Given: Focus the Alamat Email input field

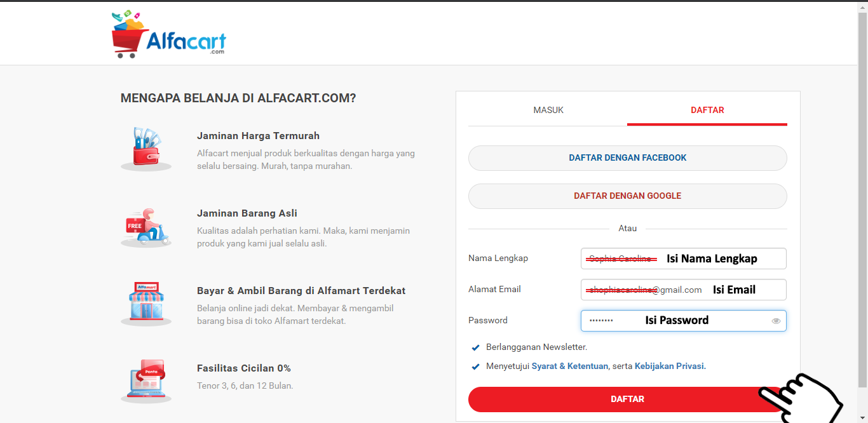Looking at the screenshot, I should coord(684,290).
